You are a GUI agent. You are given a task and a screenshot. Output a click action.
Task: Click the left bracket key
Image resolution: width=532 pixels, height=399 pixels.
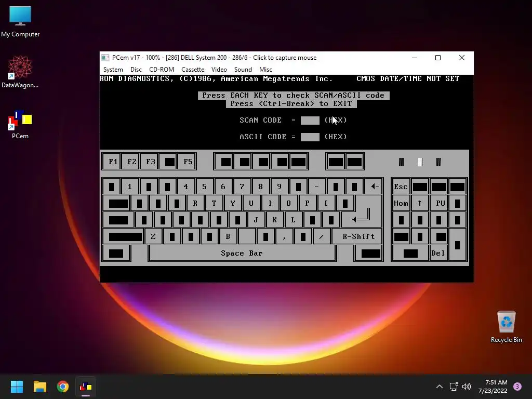326,203
